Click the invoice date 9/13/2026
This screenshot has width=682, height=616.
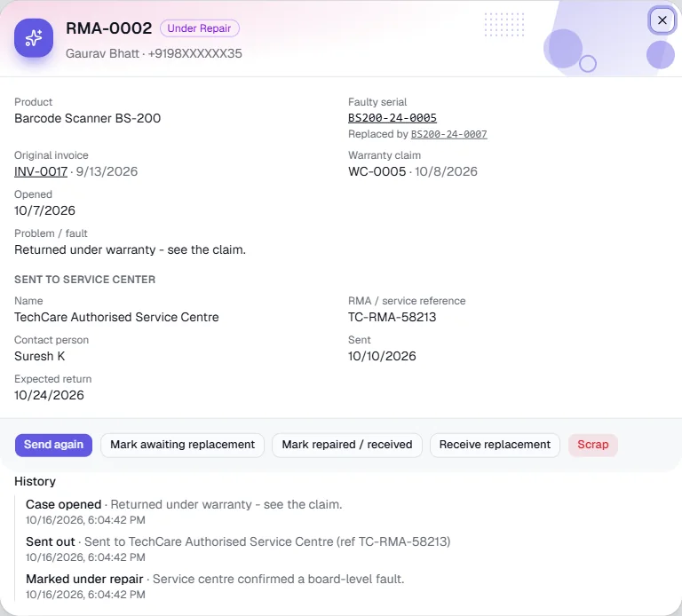[x=107, y=171]
